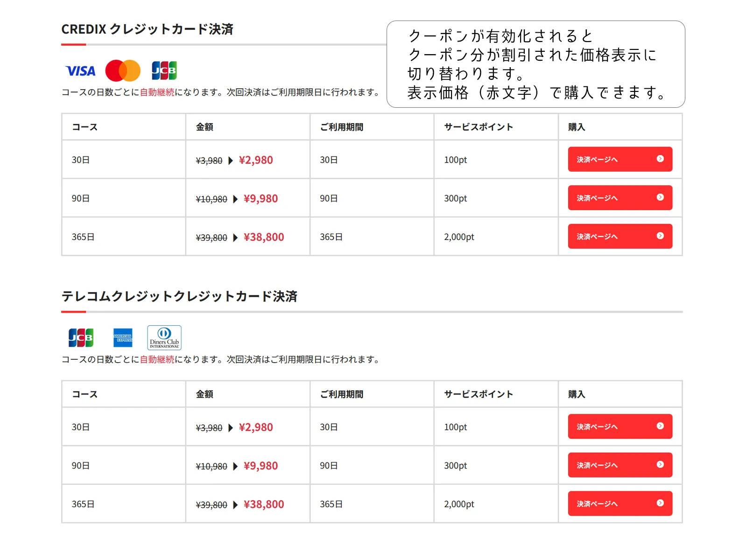Viewport: 747px width, 560px height.
Task: Click red 自動継続 text in CREDIX section
Action: [157, 92]
